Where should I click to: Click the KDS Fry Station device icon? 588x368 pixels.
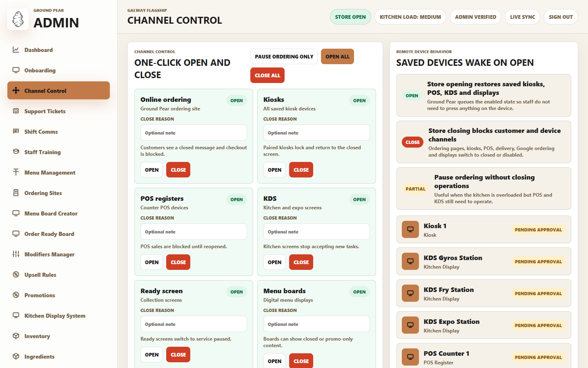[x=410, y=293]
